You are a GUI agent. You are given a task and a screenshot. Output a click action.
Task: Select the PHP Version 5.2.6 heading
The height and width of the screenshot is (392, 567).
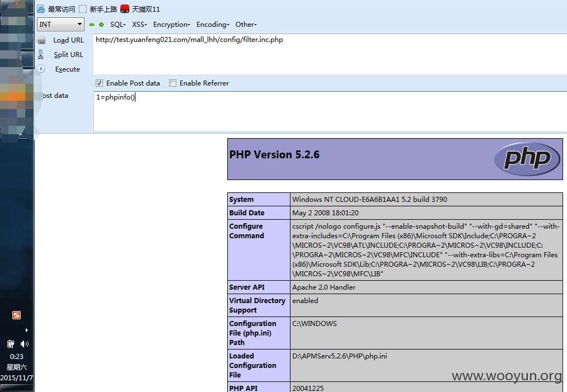tap(274, 155)
